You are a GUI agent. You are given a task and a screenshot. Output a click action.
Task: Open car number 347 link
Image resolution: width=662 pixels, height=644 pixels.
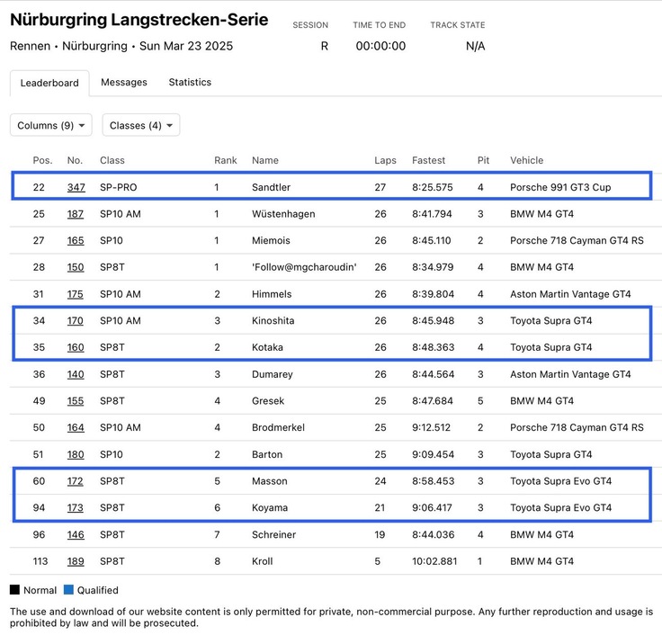point(76,187)
